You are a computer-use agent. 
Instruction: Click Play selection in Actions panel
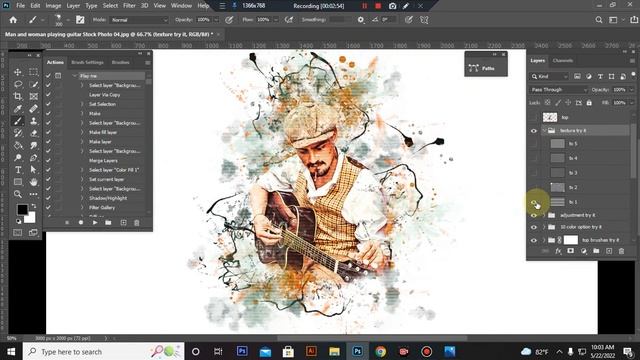[x=95, y=223]
